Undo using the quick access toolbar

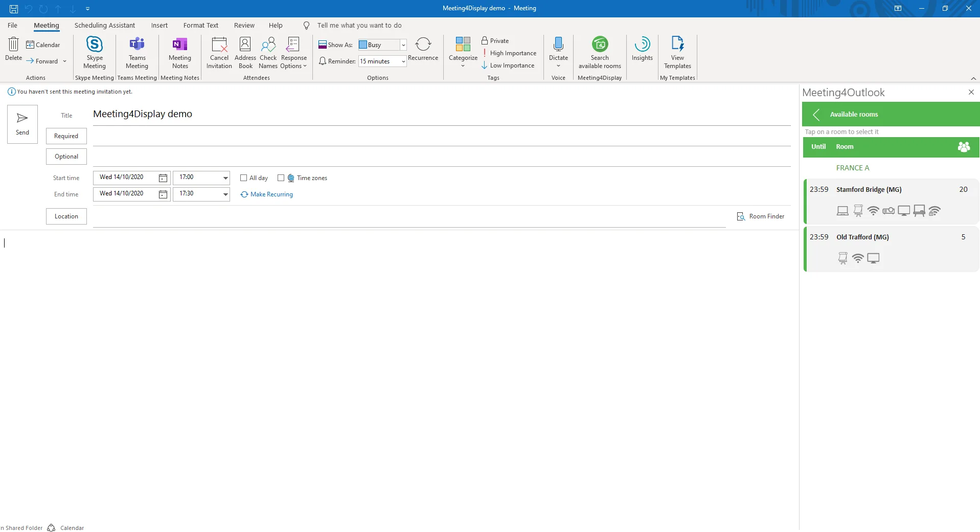click(x=29, y=9)
